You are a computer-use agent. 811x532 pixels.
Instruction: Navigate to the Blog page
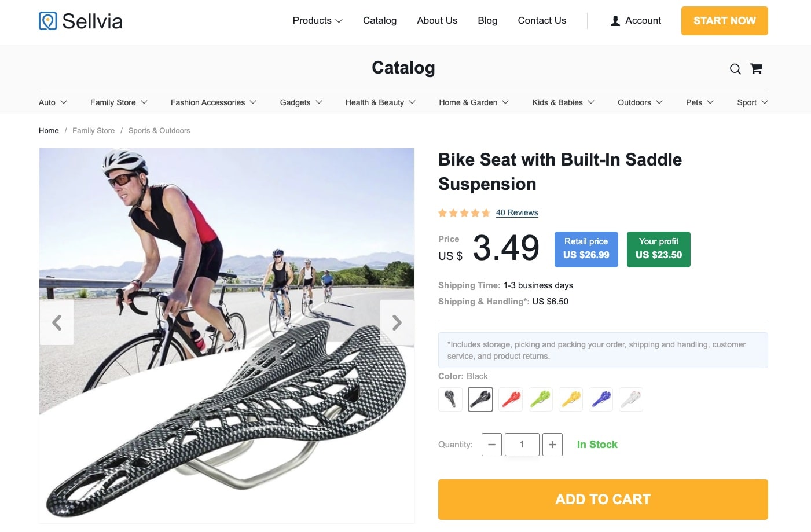487,20
